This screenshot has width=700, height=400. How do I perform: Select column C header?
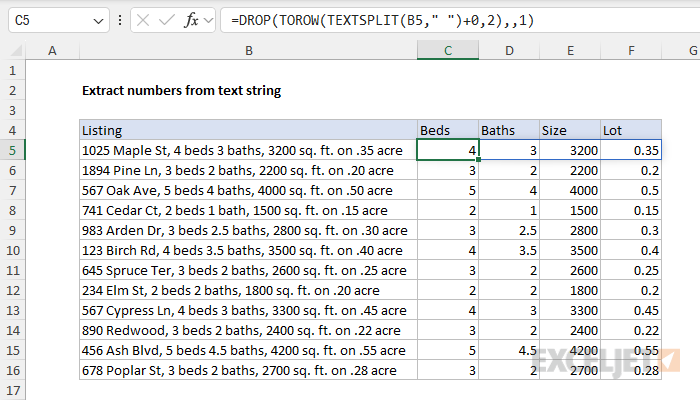[448, 50]
